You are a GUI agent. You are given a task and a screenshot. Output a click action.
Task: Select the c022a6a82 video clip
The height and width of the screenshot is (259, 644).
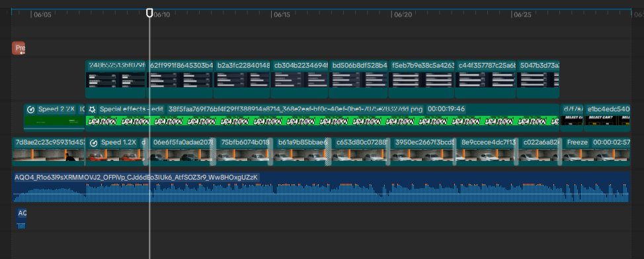[538, 151]
